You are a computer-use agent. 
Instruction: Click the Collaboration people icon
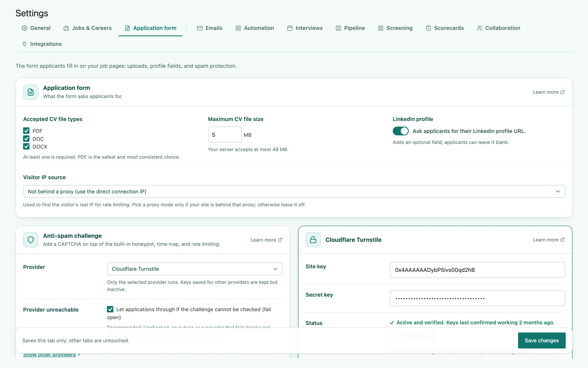(x=479, y=28)
